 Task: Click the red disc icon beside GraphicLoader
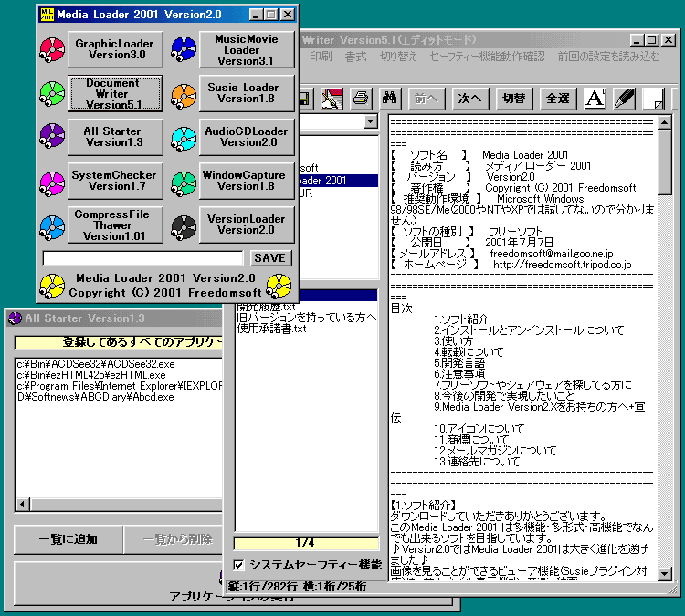click(x=52, y=49)
